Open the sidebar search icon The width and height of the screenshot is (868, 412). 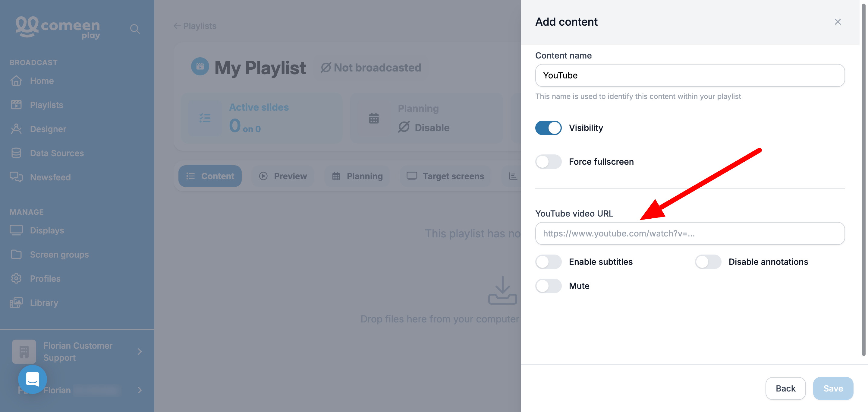pos(135,29)
